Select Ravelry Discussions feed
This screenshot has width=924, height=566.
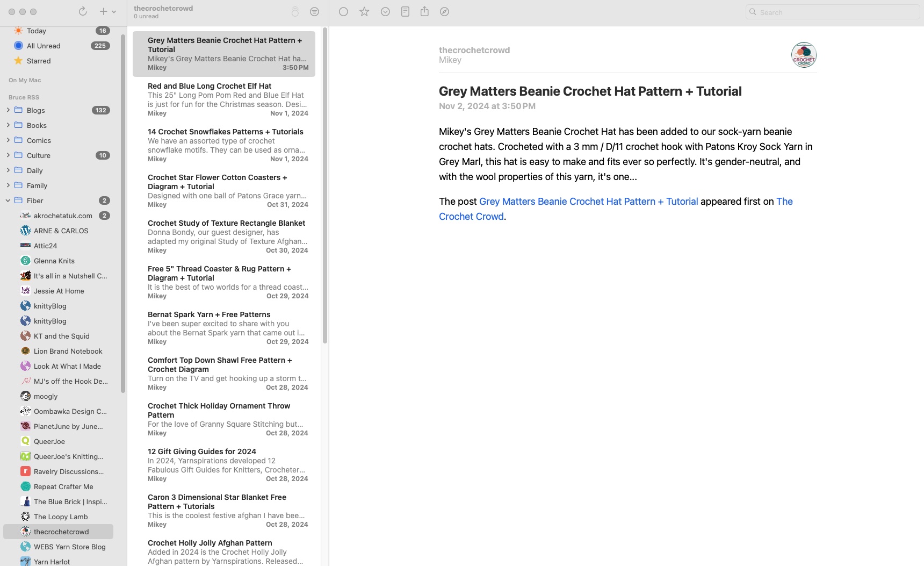pyautogui.click(x=58, y=471)
